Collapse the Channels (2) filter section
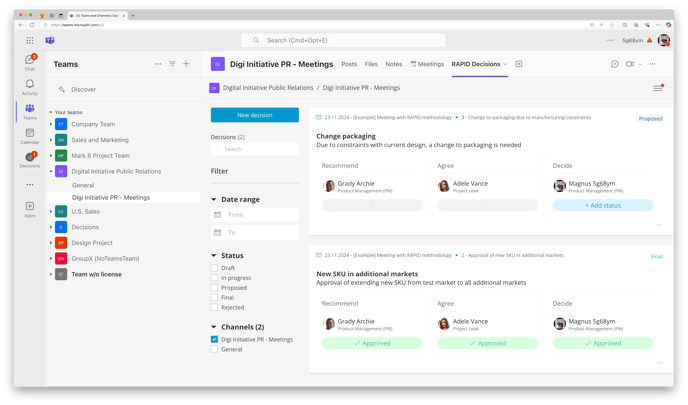 pyautogui.click(x=214, y=327)
